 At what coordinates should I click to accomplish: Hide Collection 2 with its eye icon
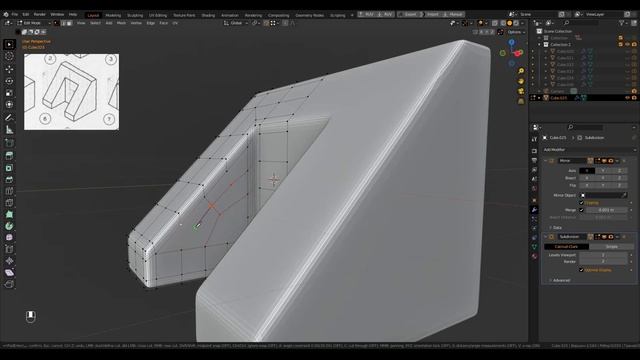[628, 44]
